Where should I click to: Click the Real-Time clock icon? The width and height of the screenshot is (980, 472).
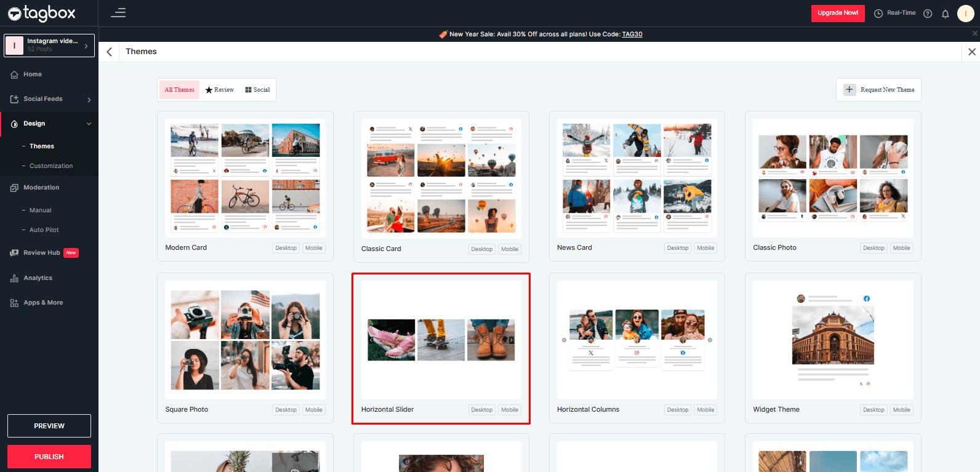click(878, 14)
